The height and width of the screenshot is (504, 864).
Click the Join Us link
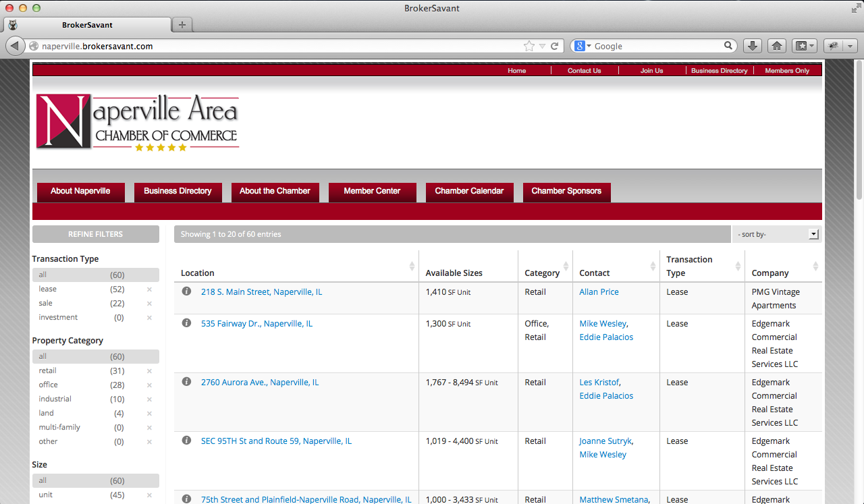652,71
